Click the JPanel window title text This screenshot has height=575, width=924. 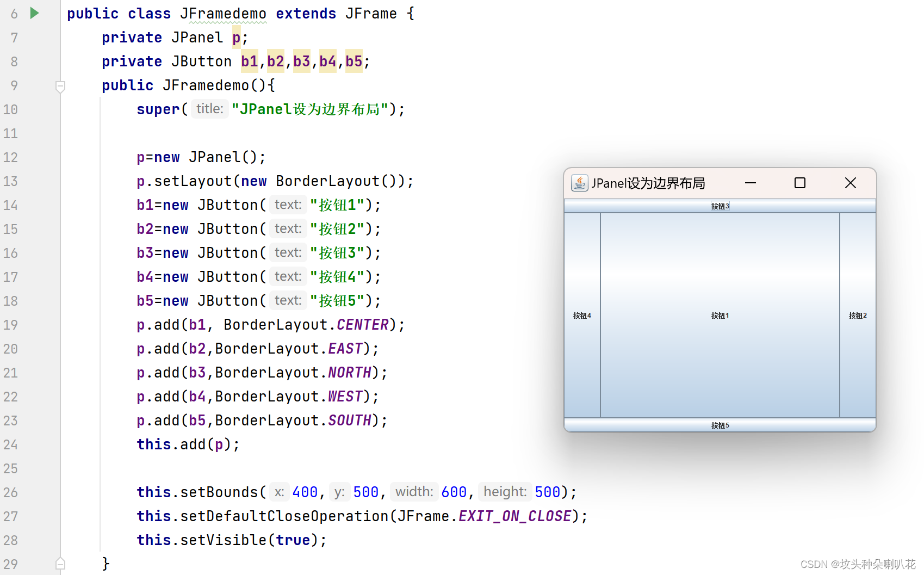(x=648, y=183)
